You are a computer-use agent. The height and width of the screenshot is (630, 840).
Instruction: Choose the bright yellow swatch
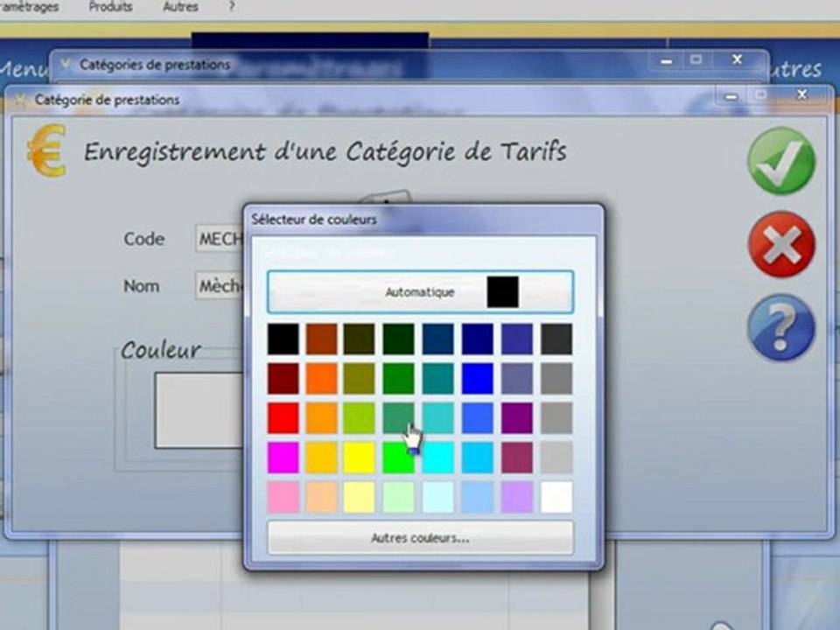pyautogui.click(x=359, y=458)
